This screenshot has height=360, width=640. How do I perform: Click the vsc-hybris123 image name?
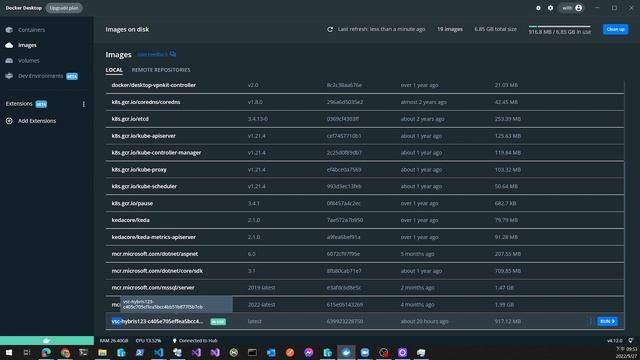pyautogui.click(x=157, y=321)
